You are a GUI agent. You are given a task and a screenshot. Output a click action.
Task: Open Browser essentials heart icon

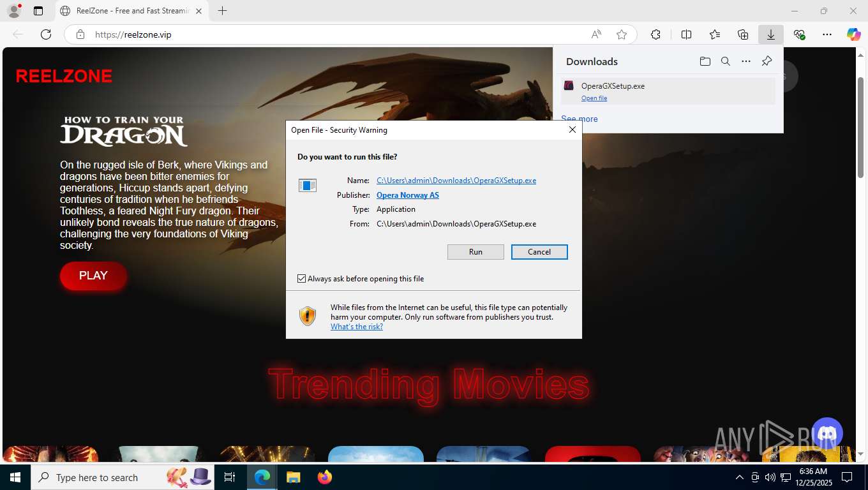click(799, 34)
